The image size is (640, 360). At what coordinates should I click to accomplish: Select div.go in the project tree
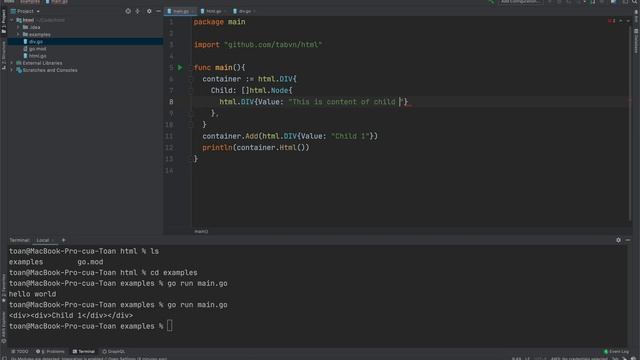[x=85, y=42]
